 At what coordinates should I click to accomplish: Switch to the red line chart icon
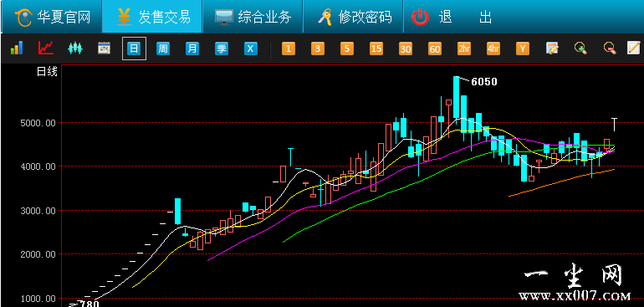(46, 48)
